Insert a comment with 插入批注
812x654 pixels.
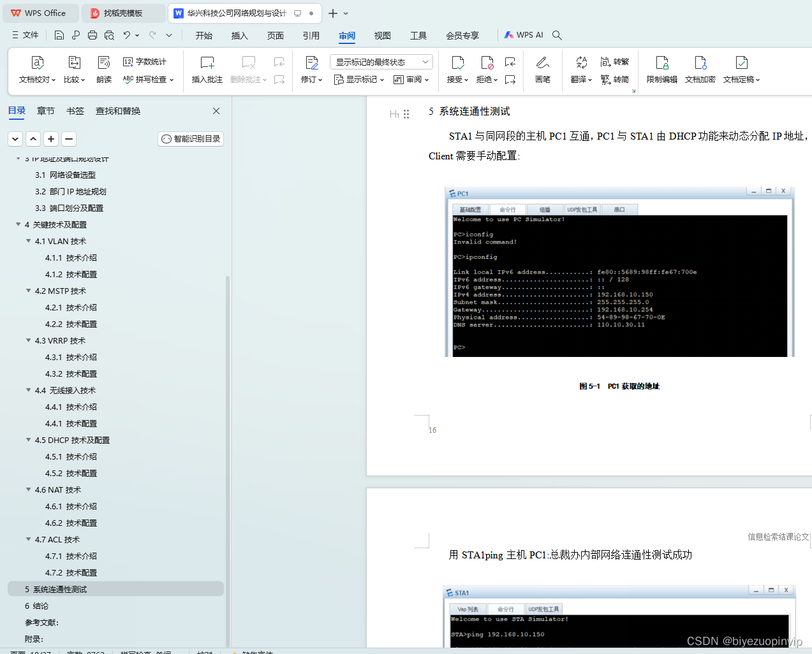(207, 70)
